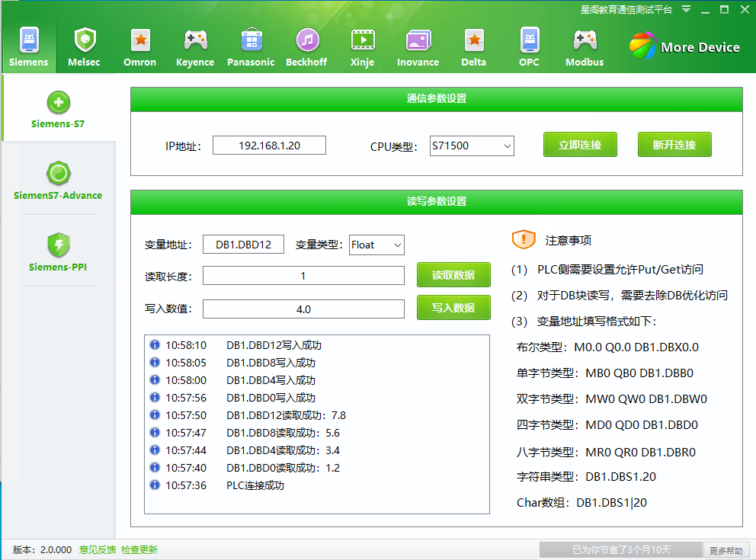Click info icon for 10:57:47 log entry
Image resolution: width=756 pixels, height=560 pixels.
[x=154, y=432]
